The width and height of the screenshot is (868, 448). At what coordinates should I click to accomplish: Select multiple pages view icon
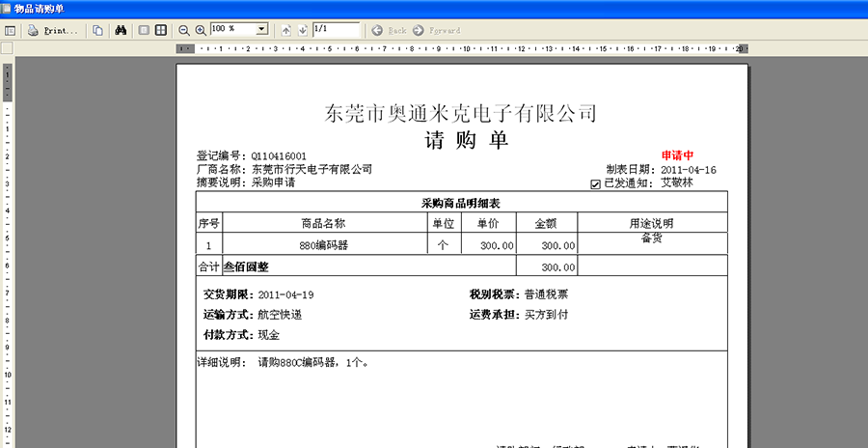[160, 31]
